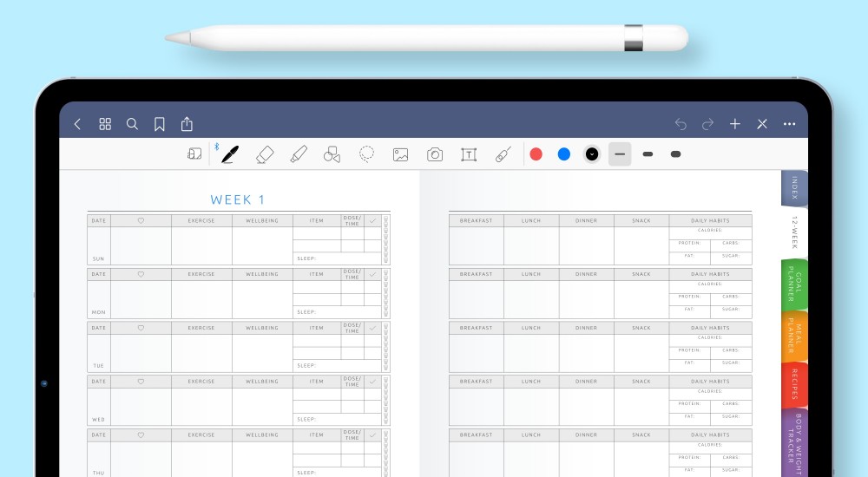This screenshot has width=868, height=477.
Task: Tick the first check cell in TUE row
Action: (x=372, y=340)
